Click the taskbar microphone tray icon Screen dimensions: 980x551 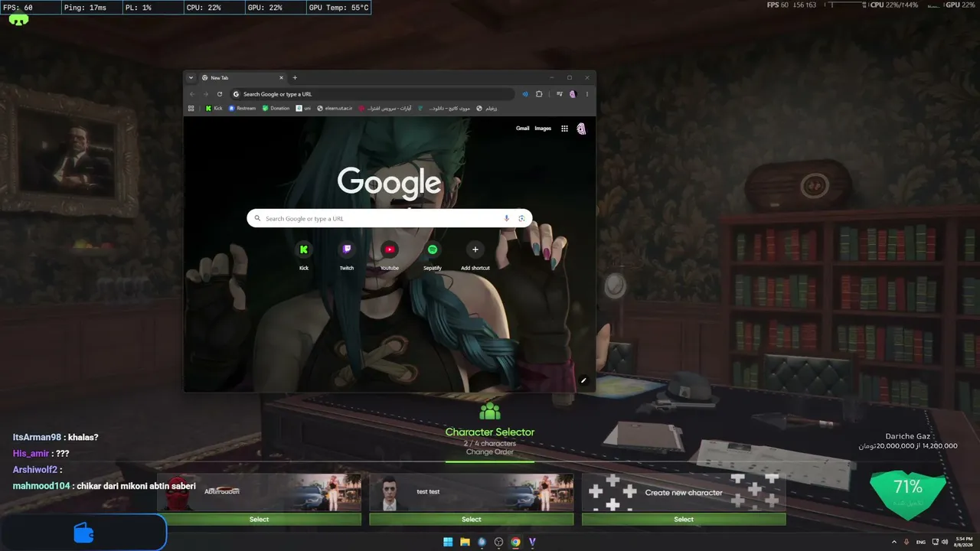[906, 542]
